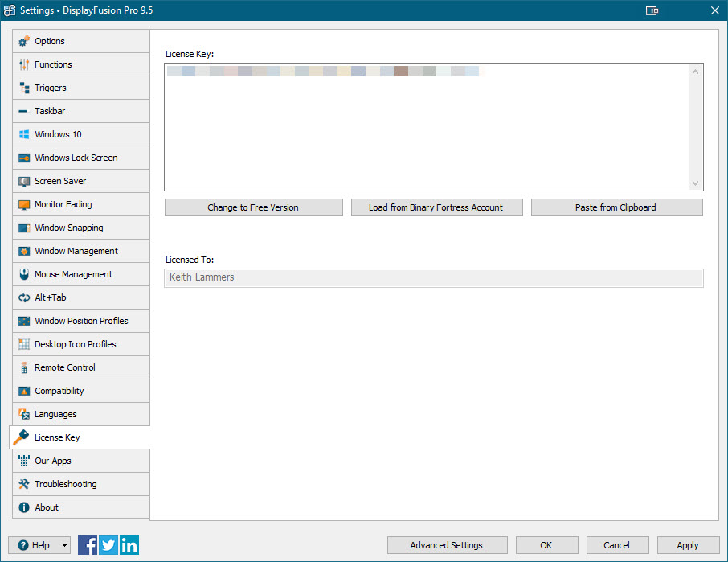The image size is (728, 562).
Task: Click the DisplayFusion app icon in the title bar
Action: 10,10
